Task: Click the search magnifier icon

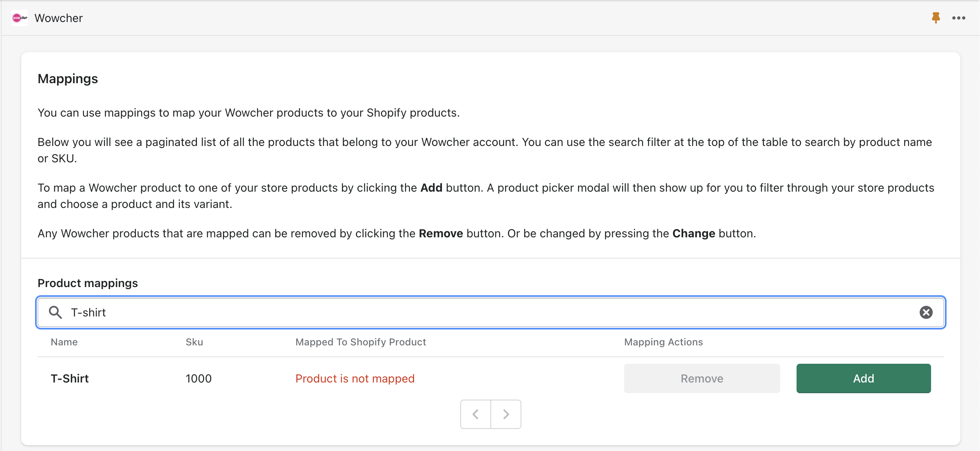Action: click(55, 312)
